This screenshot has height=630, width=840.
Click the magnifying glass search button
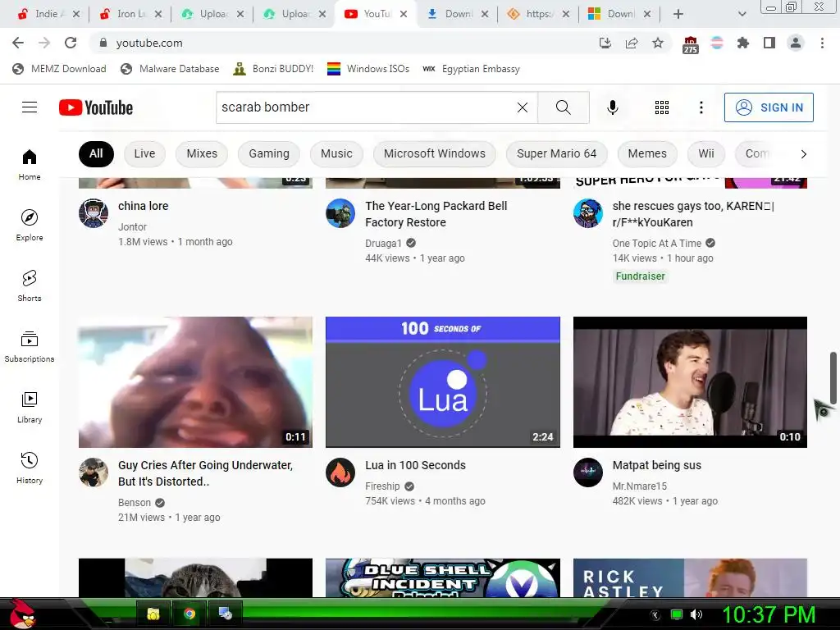point(563,107)
